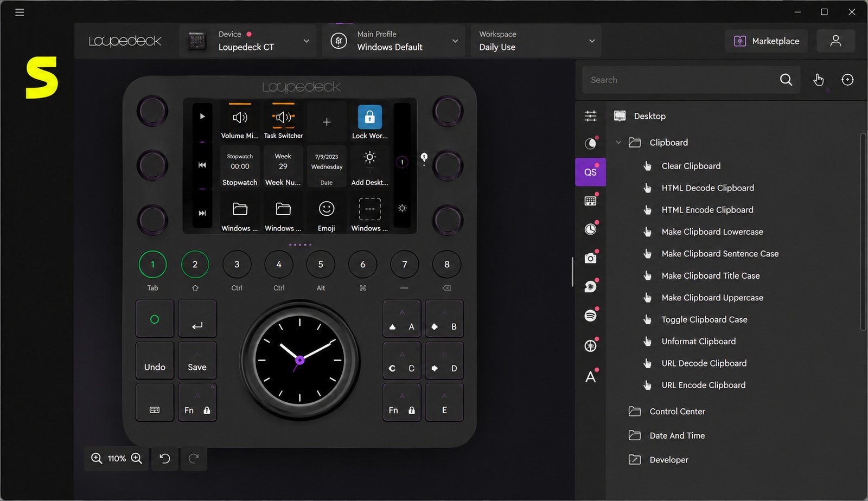Open the Main Profile Windows Default dropdown
The height and width of the screenshot is (501, 868).
(x=394, y=41)
